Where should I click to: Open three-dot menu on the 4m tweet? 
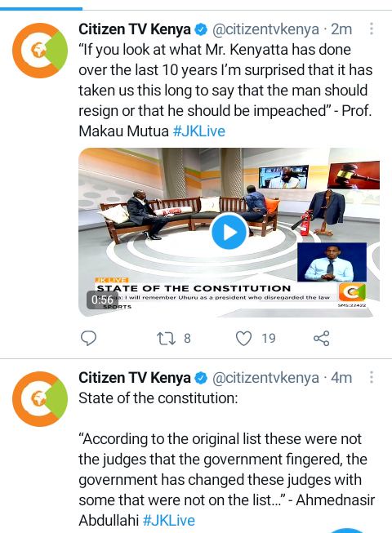372,377
